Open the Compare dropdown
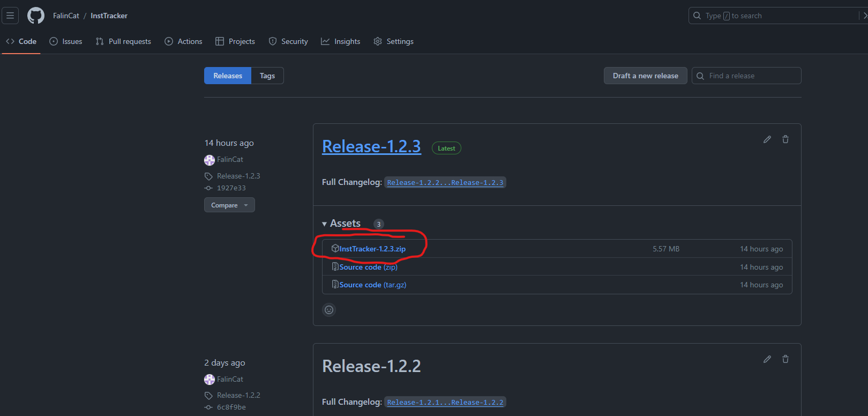Viewport: 868px width, 416px height. coord(229,205)
